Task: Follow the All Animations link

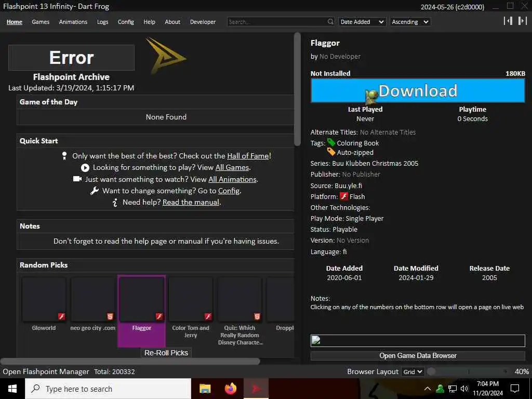Action: [232, 179]
